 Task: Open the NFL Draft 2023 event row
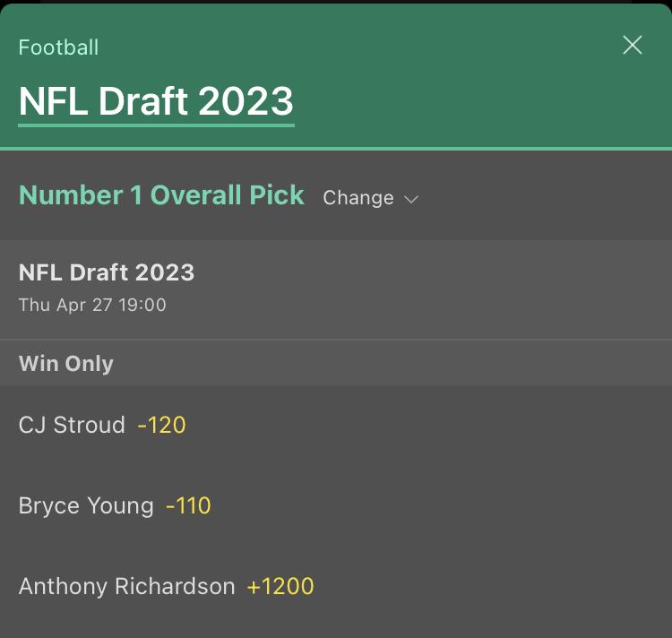click(107, 272)
